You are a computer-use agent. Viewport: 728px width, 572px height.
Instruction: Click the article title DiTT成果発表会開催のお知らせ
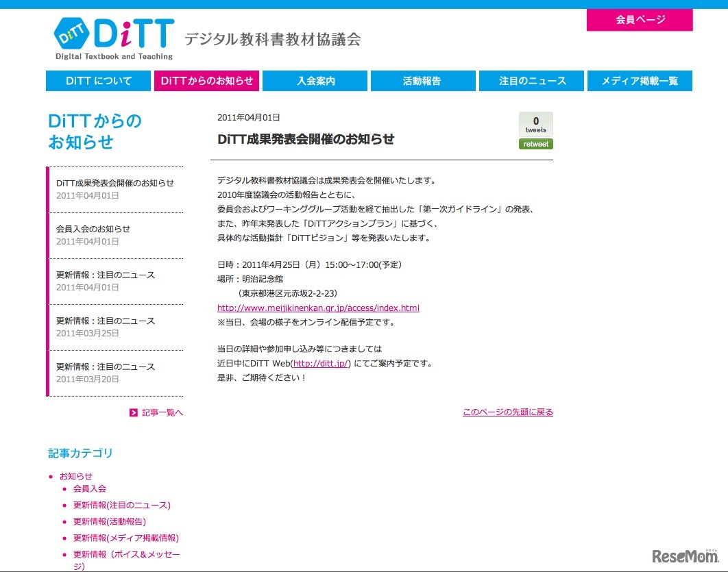(x=306, y=139)
